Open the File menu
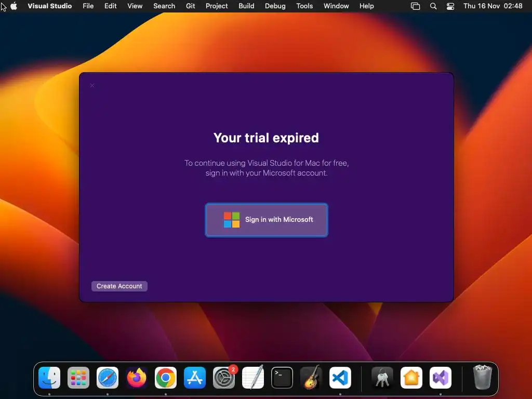Screen dimensions: 532x399 coord(88,6)
